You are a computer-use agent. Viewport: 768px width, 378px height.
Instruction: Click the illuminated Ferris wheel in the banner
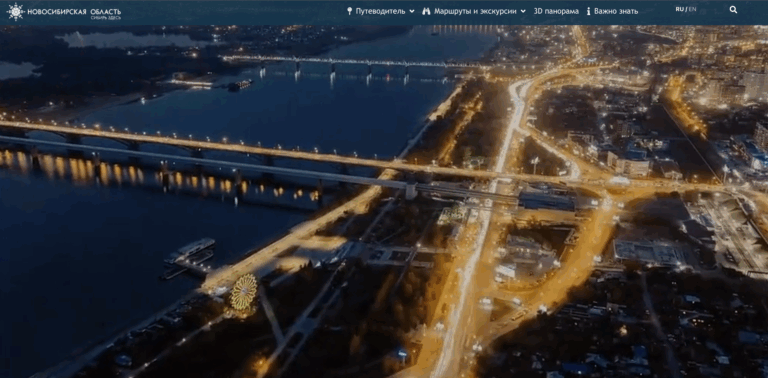[x=243, y=292]
